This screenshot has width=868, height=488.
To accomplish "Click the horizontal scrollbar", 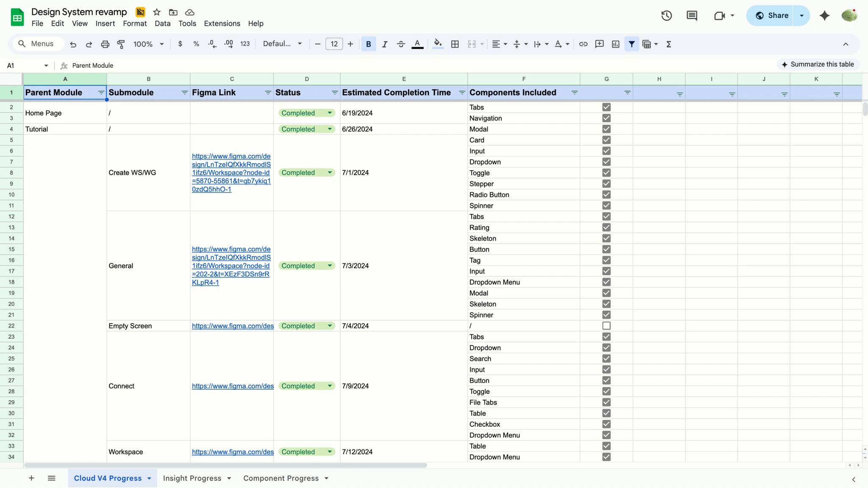I will click(225, 465).
